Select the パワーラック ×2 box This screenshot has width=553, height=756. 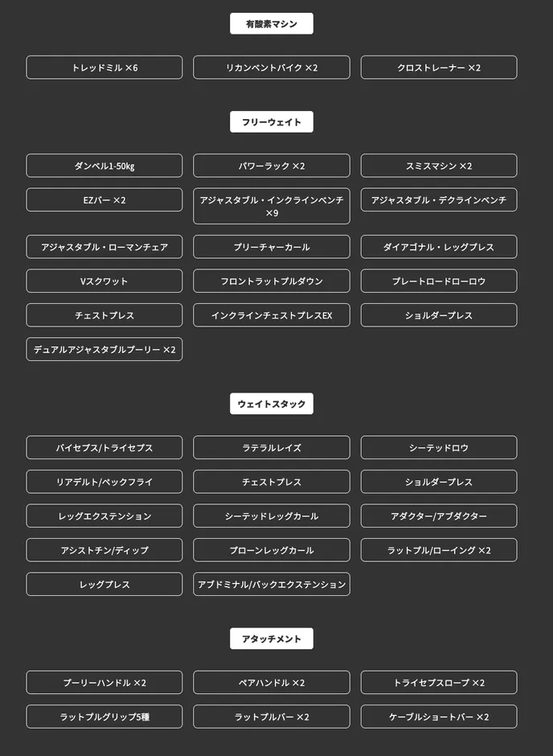point(271,166)
